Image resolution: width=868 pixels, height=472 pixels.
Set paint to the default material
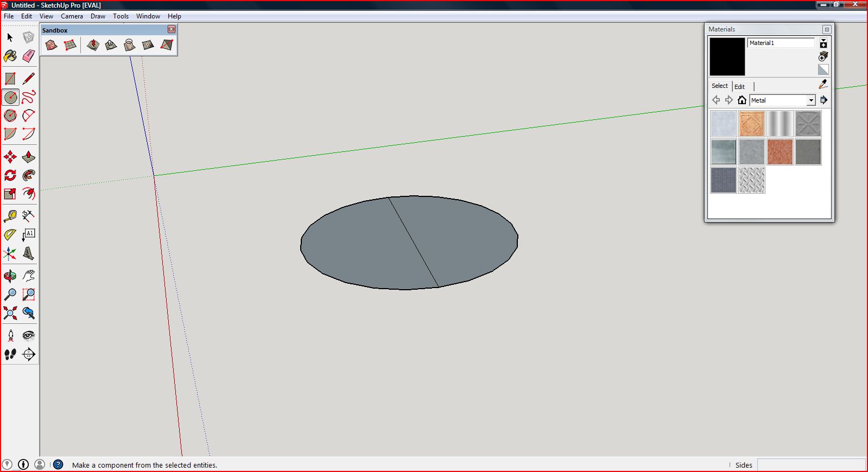823,69
